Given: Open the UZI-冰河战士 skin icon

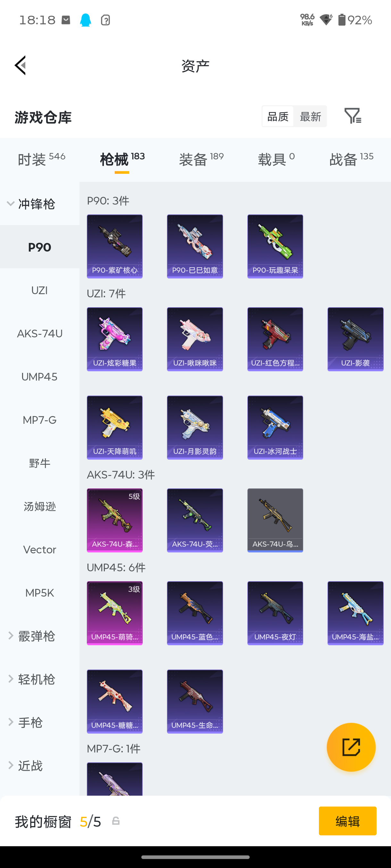Looking at the screenshot, I should (275, 427).
